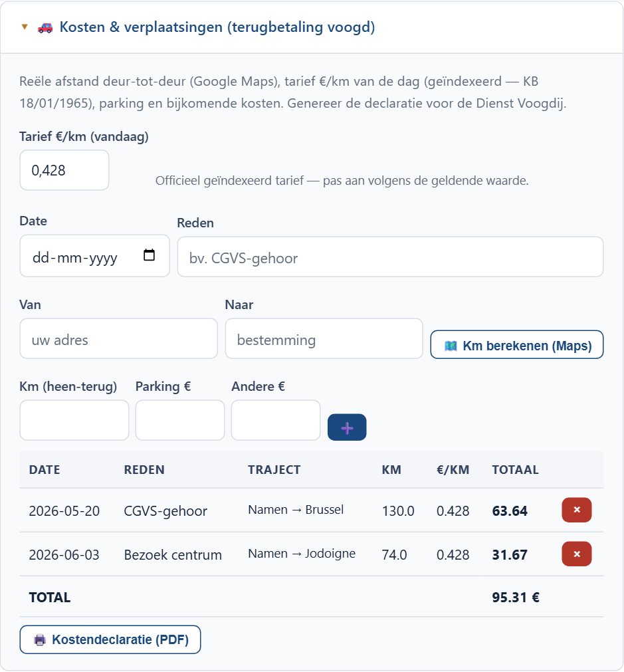Click the dd-mm-yyyy date input
Image resolution: width=624 pixels, height=672 pixels.
[x=95, y=256]
